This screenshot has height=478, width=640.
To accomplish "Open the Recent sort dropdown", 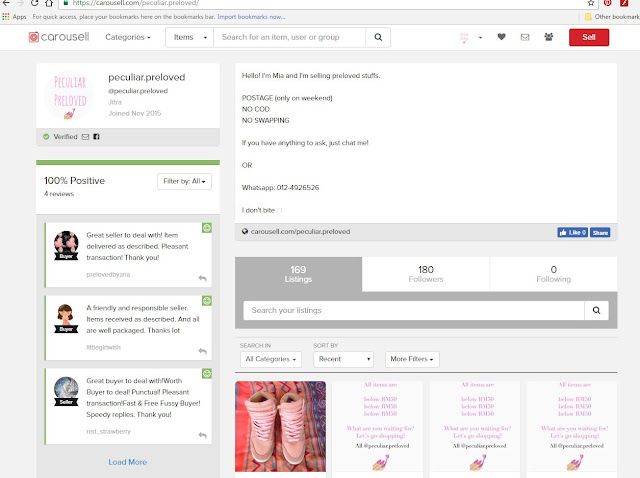I will [x=343, y=359].
